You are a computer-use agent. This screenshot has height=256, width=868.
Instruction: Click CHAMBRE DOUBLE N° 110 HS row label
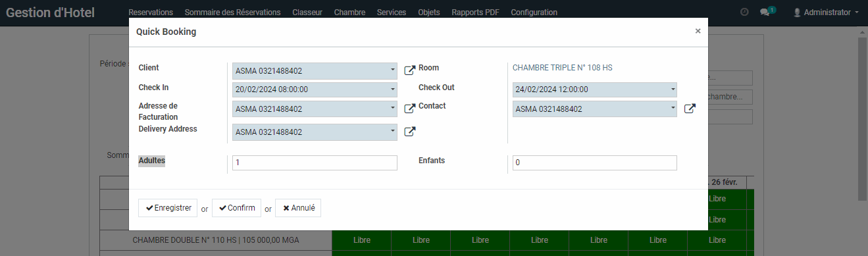(216, 240)
